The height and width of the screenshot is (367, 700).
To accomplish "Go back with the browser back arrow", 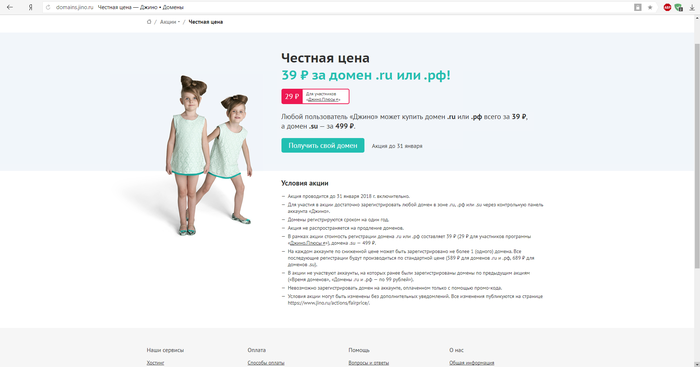I will 10,7.
